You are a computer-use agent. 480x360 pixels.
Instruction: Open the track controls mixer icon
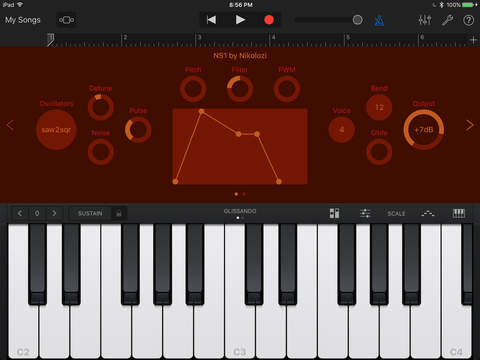(x=425, y=20)
